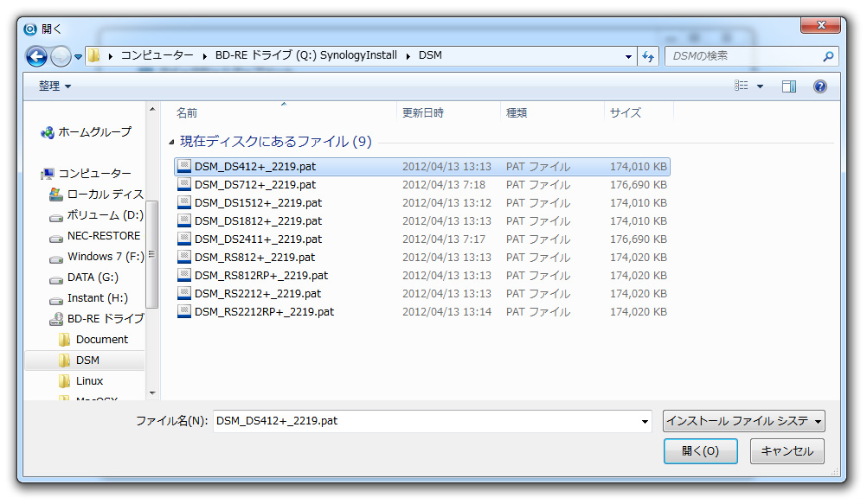867x504 pixels.
Task: Click the キャンセル button
Action: [x=787, y=451]
